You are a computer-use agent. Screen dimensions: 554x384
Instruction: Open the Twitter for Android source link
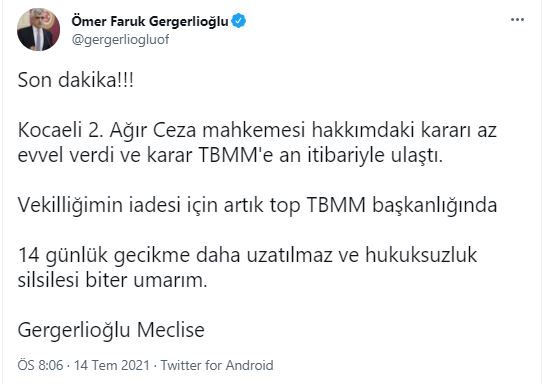(217, 365)
